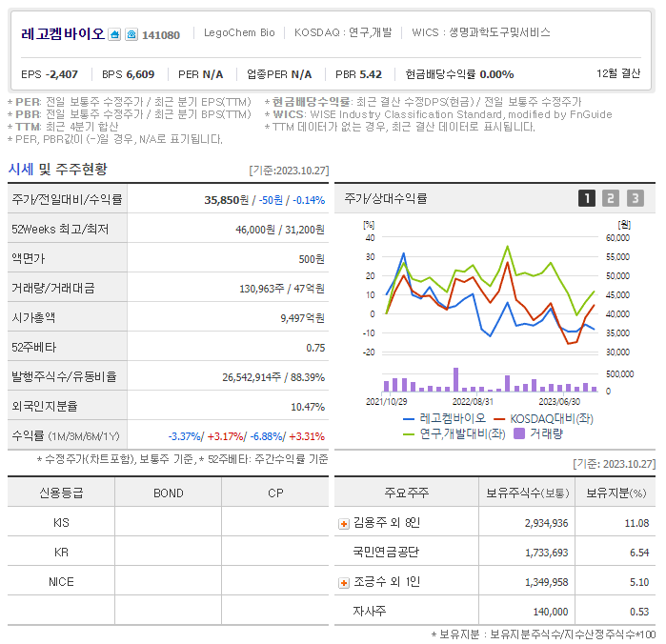The height and width of the screenshot is (644, 666).
Task: Click the LegoChem Bio English name
Action: point(239,32)
